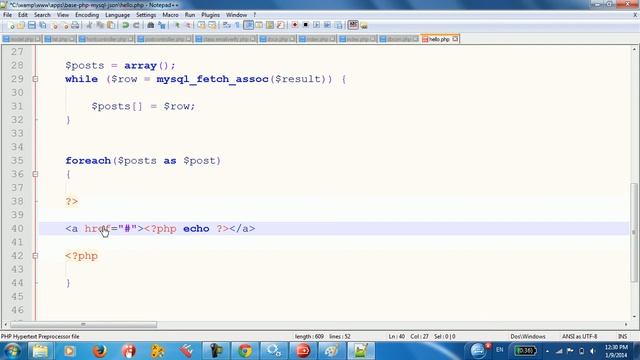Open the File menu

[x=7, y=15]
